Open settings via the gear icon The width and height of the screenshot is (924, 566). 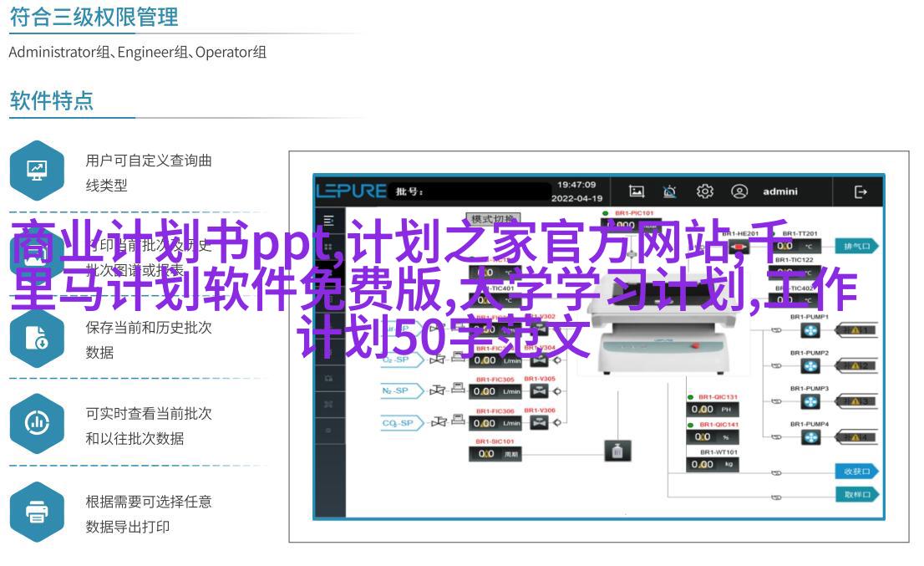tap(704, 191)
